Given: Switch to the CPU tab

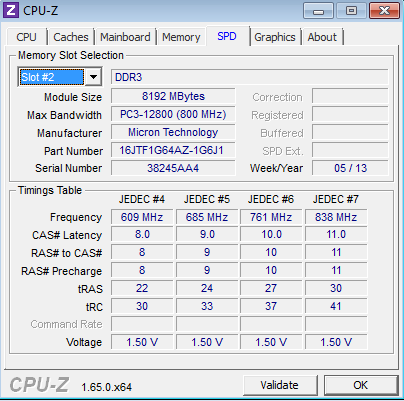Looking at the screenshot, I should click(x=26, y=37).
